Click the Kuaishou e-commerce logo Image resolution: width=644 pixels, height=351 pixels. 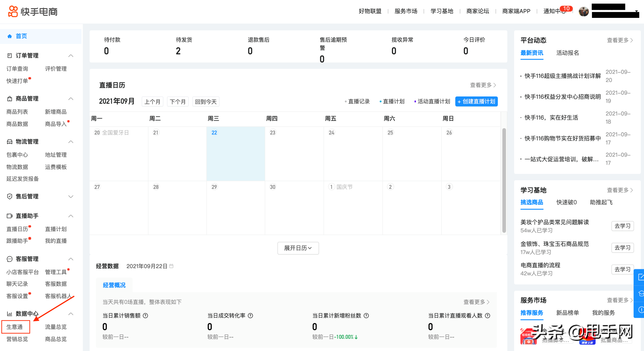(33, 11)
